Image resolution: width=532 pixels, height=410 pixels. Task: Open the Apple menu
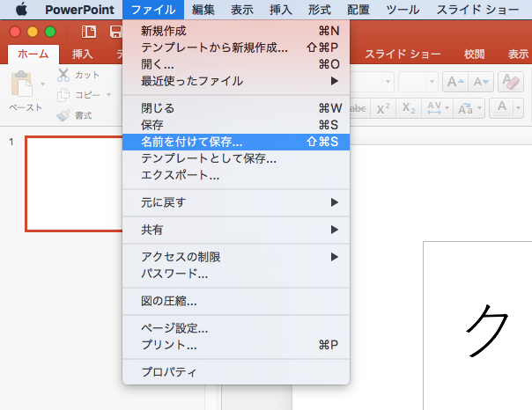[x=21, y=10]
